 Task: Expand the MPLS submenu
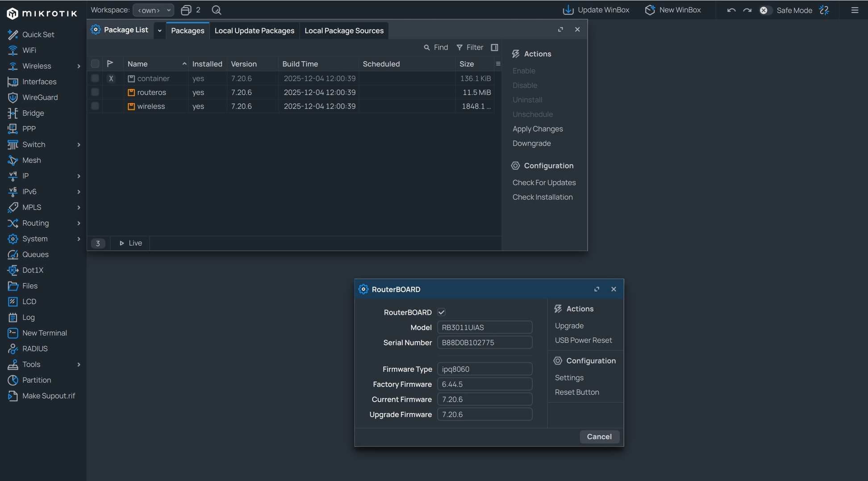tap(79, 207)
